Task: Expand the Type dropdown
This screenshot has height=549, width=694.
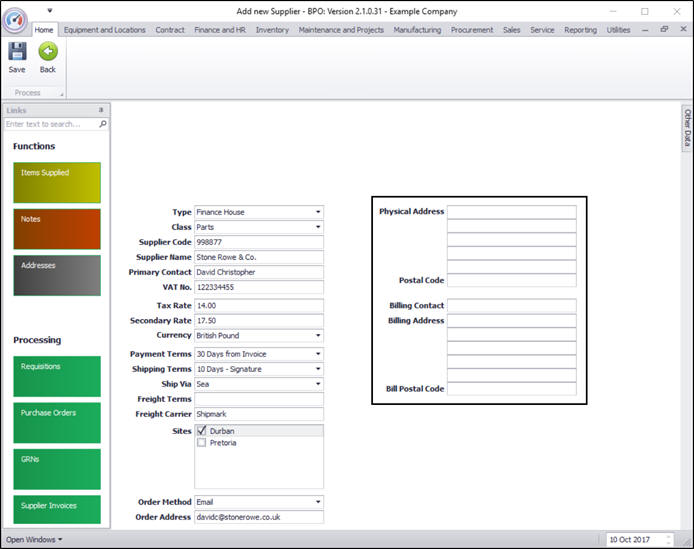Action: [x=318, y=212]
